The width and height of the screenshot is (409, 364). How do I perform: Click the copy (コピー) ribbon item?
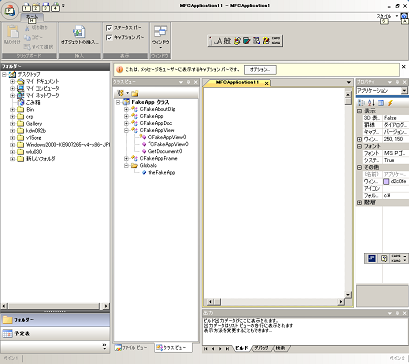tap(33, 37)
